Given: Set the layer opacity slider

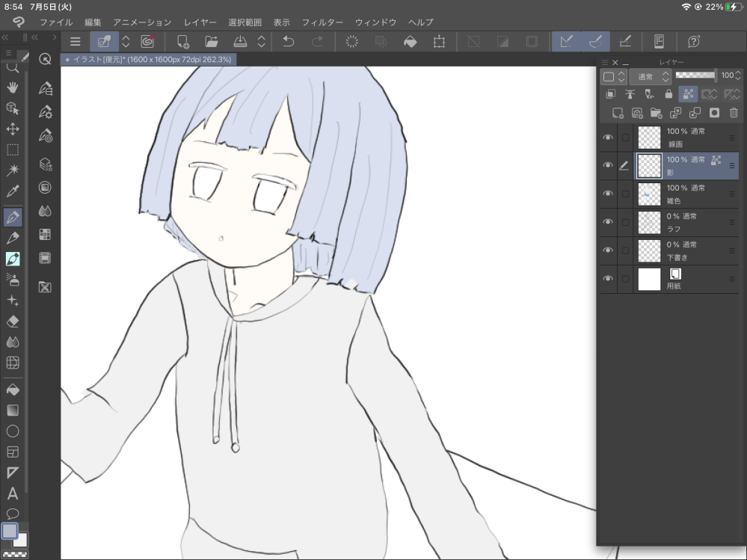Looking at the screenshot, I should [696, 76].
